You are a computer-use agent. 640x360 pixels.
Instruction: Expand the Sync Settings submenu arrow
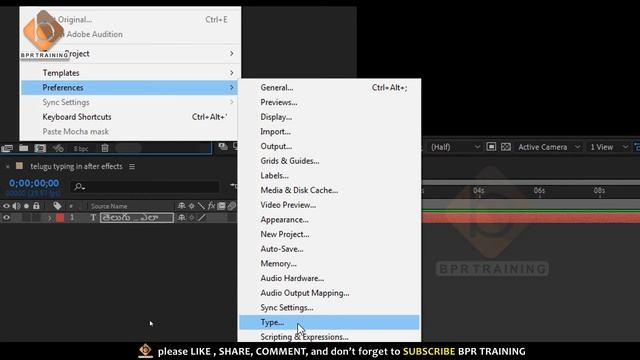(231, 102)
